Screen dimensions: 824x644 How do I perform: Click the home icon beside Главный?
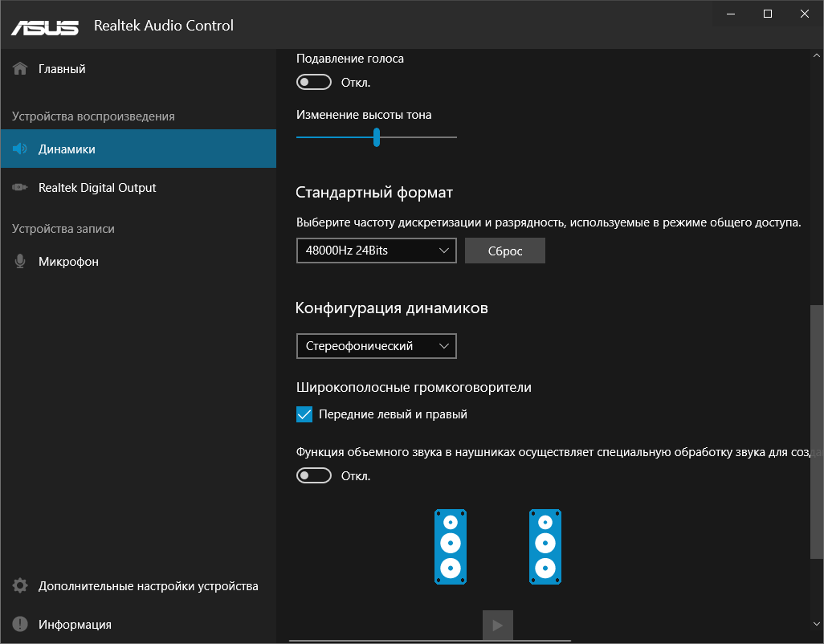click(x=21, y=69)
